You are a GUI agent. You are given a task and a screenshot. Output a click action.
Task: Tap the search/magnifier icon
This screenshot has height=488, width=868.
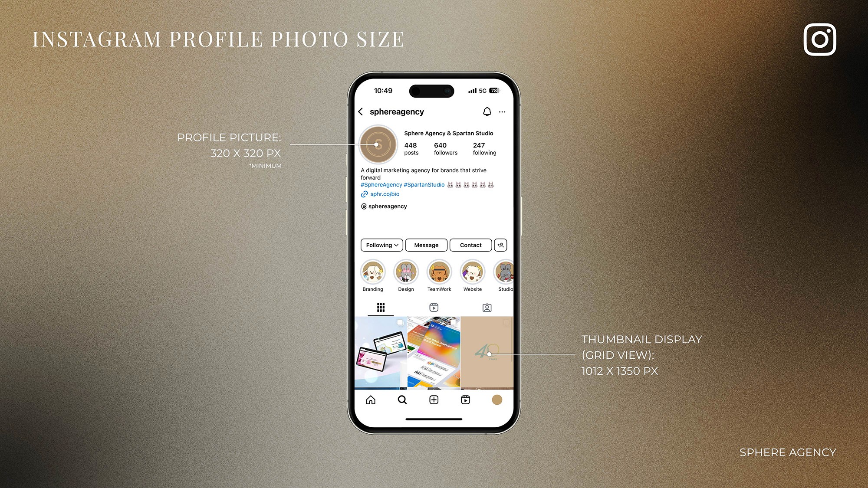pyautogui.click(x=402, y=399)
